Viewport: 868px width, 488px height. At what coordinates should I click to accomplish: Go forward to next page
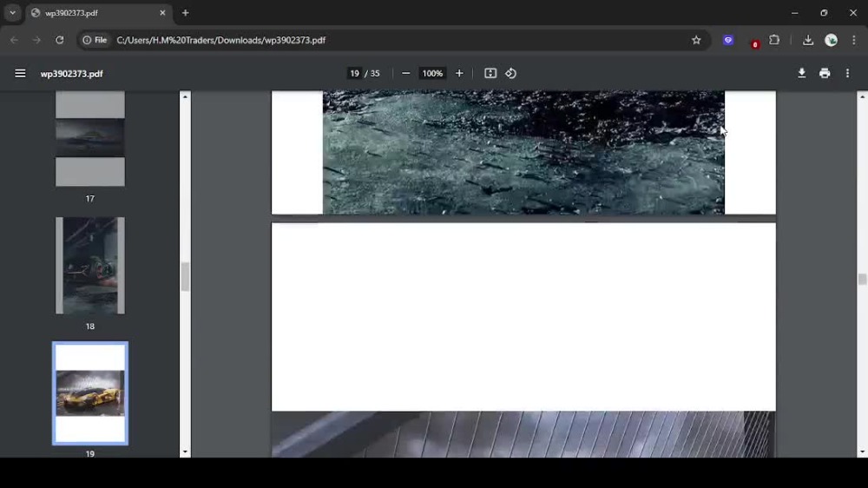point(36,40)
